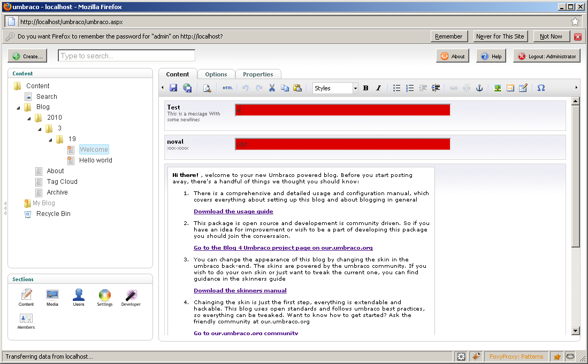Log out the Administrator
The height and width of the screenshot is (364, 588).
[547, 56]
